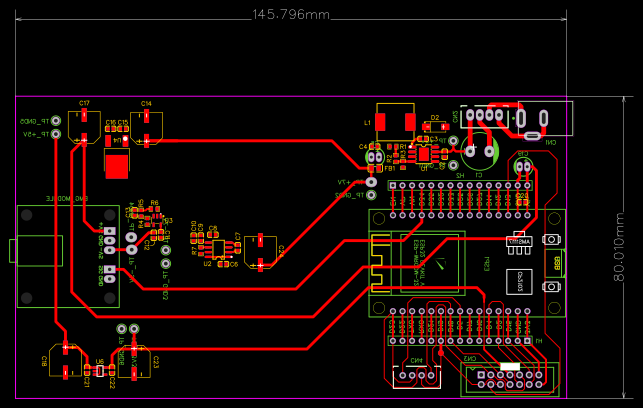Select the C16 capacitor pads

tap(111, 129)
